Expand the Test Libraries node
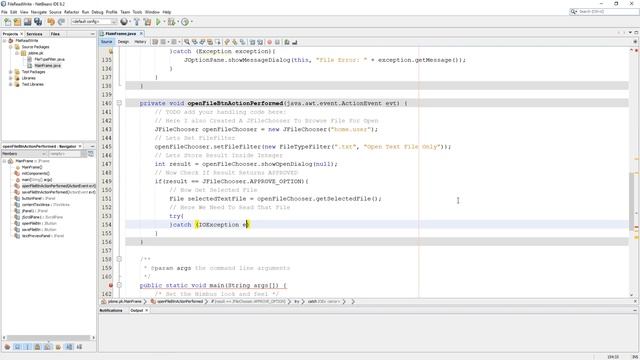Image resolution: width=640 pixels, height=360 pixels. pyautogui.click(x=11, y=84)
